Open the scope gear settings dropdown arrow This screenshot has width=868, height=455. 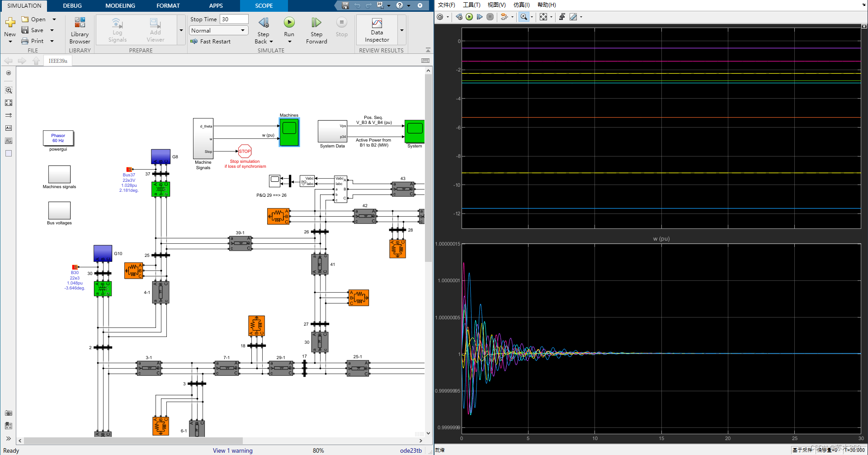[447, 17]
